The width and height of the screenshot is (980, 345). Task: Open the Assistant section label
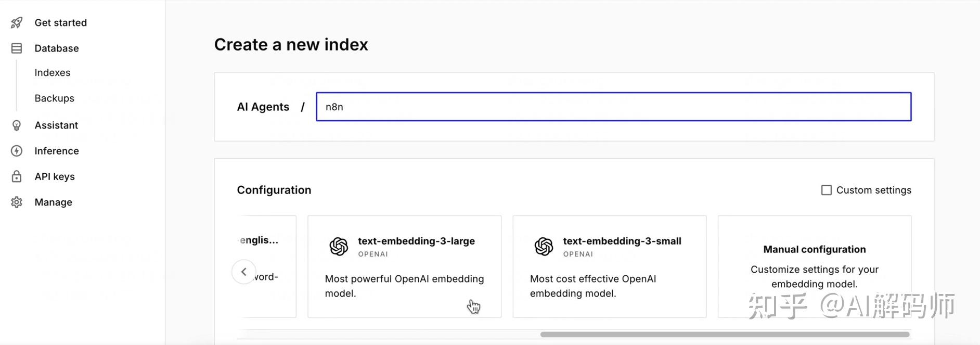(x=56, y=125)
